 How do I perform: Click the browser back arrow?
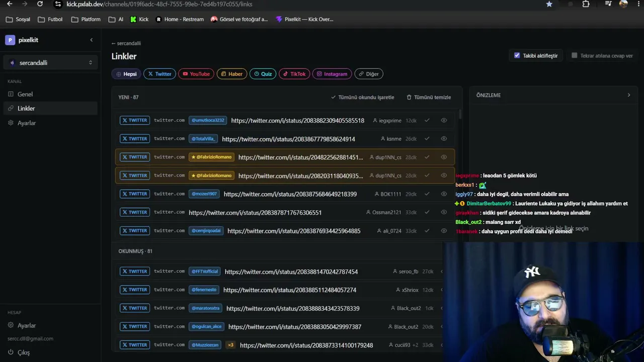click(x=9, y=4)
